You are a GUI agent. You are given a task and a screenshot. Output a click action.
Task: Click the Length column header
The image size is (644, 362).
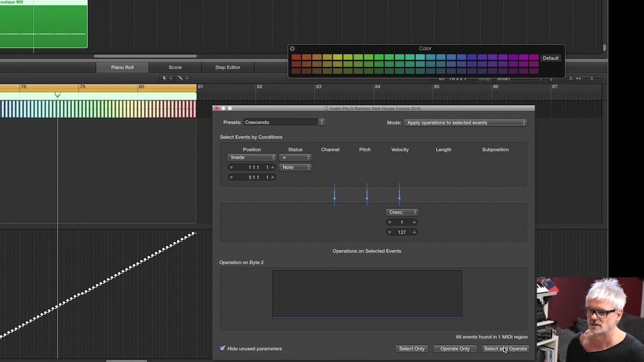pyautogui.click(x=443, y=149)
